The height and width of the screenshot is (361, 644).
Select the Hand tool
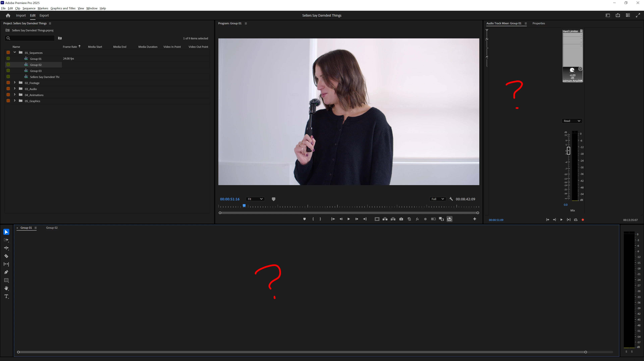(x=6, y=288)
